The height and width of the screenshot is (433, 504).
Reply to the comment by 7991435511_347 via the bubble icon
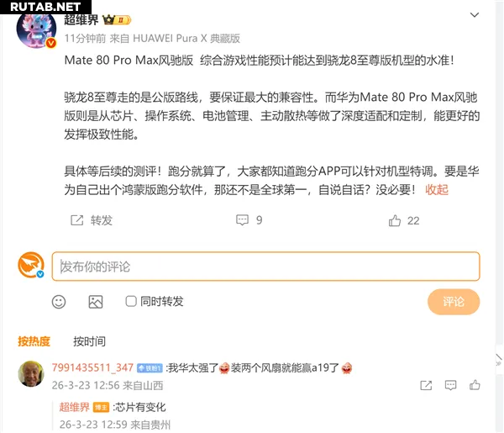point(450,385)
